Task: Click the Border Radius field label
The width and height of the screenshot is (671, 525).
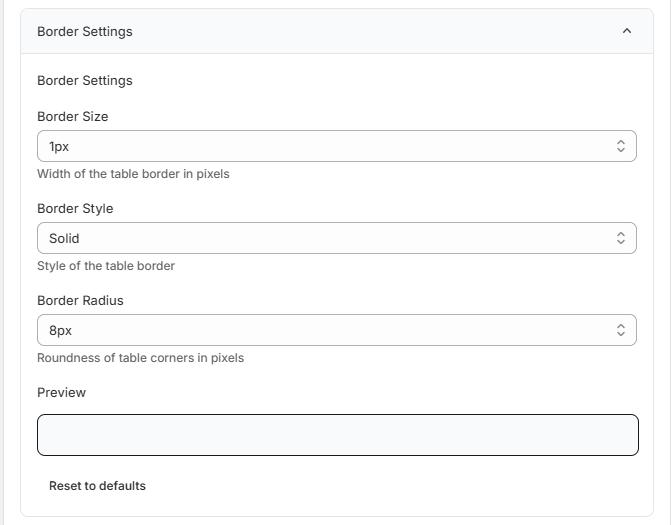Action: (80, 300)
